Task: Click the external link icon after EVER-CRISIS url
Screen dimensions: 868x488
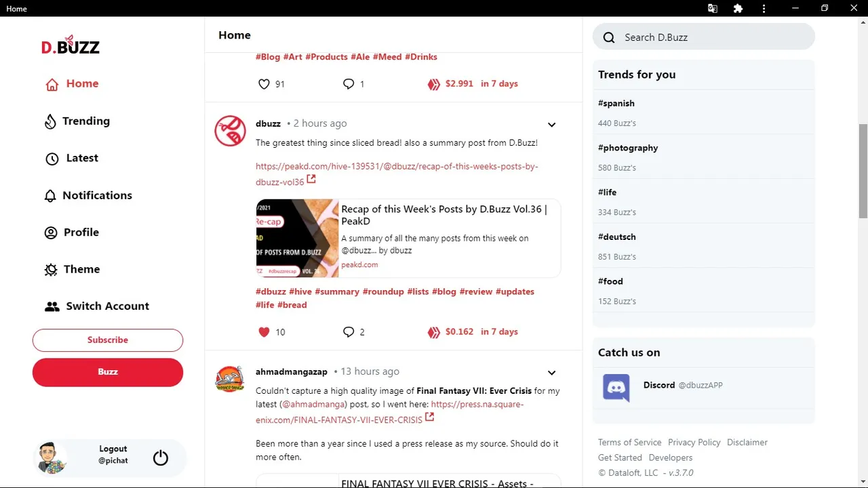Action: tap(429, 418)
